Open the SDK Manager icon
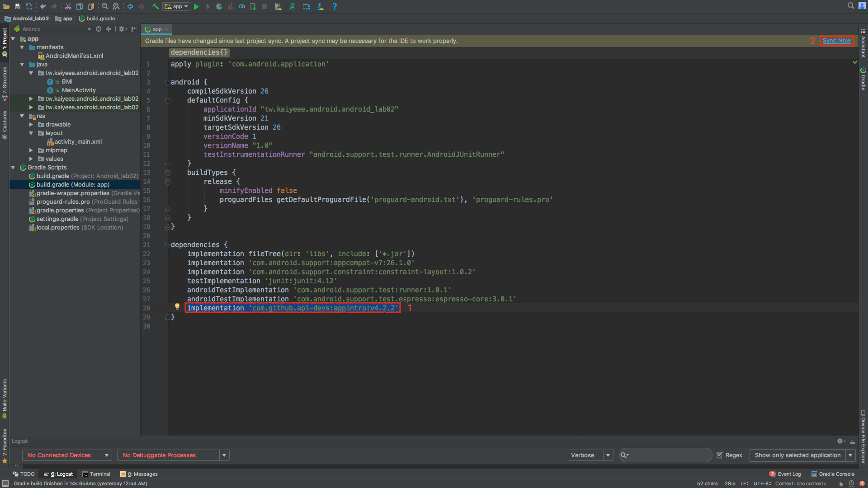 click(321, 6)
